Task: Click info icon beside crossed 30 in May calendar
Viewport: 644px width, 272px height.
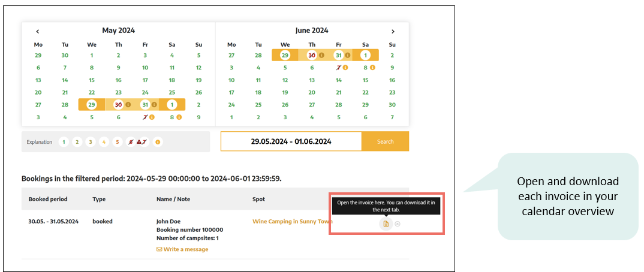Action: [x=128, y=105]
